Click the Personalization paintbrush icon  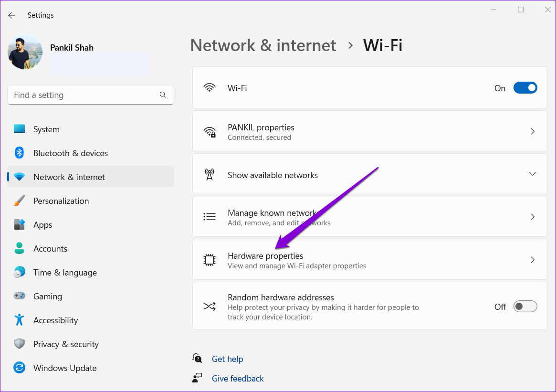coord(19,201)
